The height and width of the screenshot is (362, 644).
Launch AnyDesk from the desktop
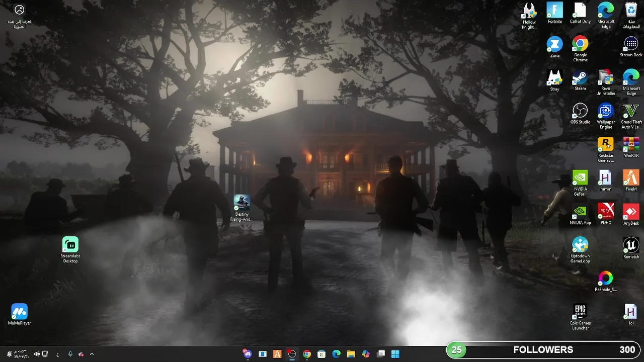(x=631, y=215)
